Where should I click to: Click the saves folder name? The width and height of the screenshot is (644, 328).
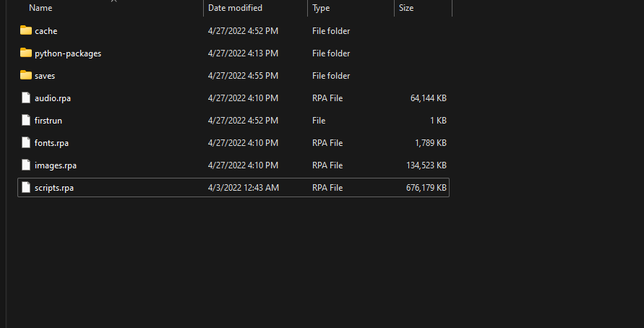pyautogui.click(x=45, y=76)
